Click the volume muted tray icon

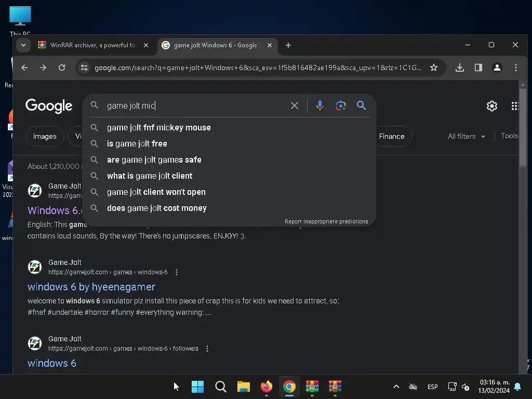[465, 387]
